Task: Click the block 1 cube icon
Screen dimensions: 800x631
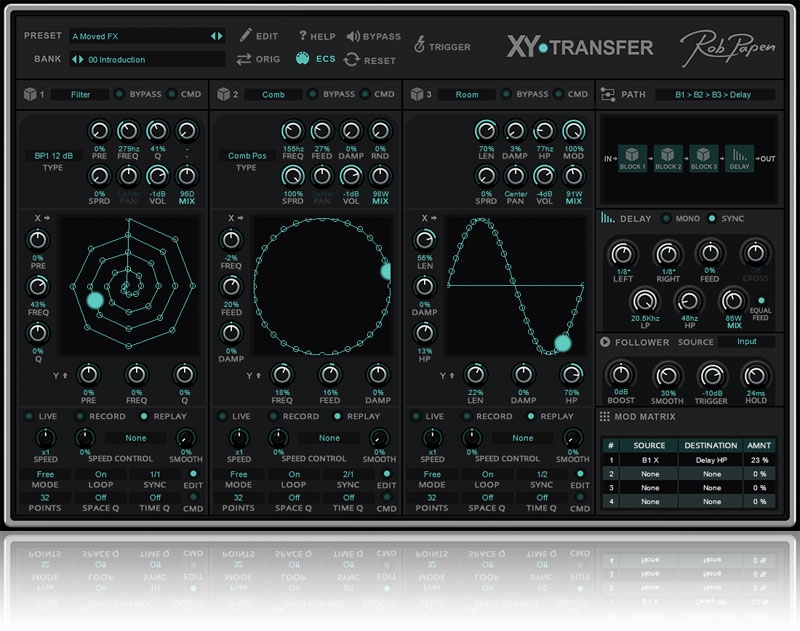Action: [x=29, y=95]
